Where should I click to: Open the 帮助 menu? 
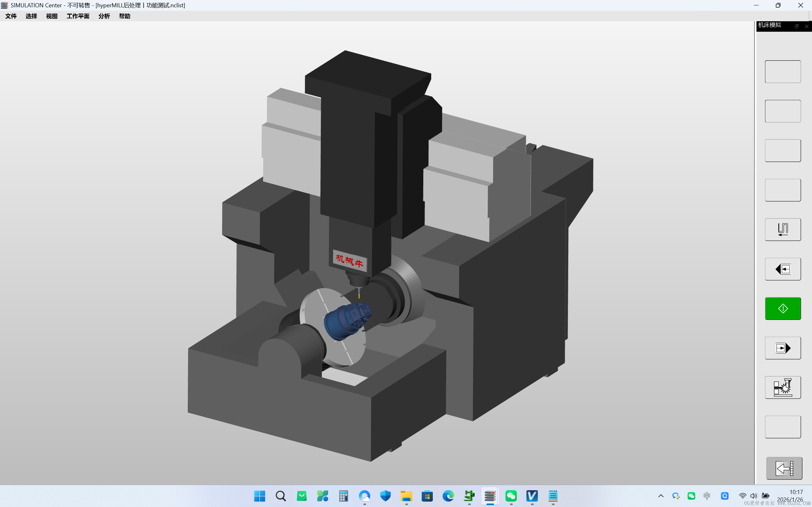point(124,16)
